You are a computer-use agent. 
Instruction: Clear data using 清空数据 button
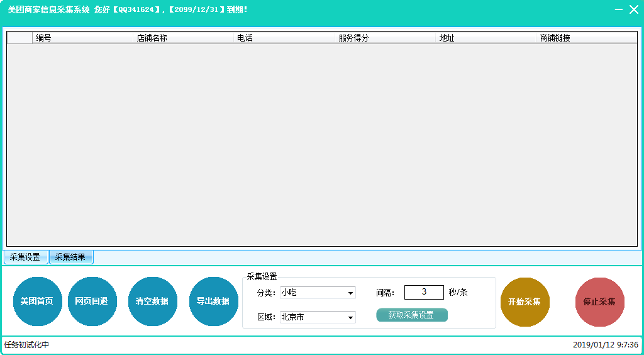tap(152, 301)
